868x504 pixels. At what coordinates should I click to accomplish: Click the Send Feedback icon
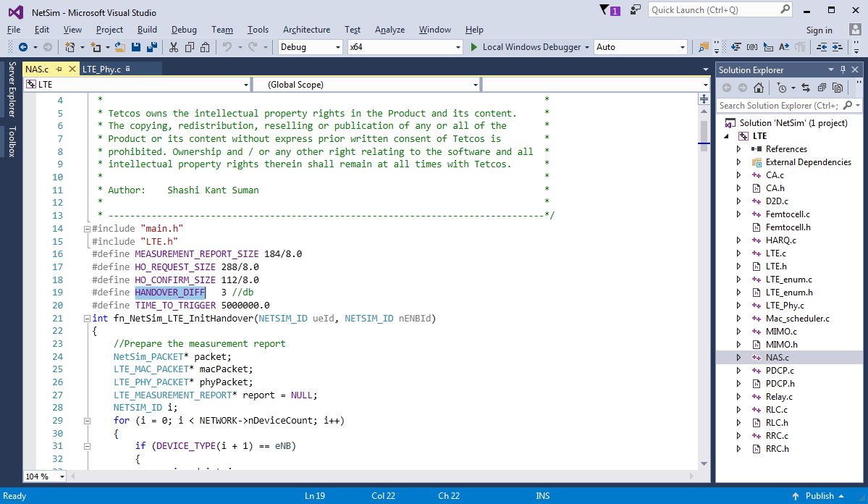(635, 10)
